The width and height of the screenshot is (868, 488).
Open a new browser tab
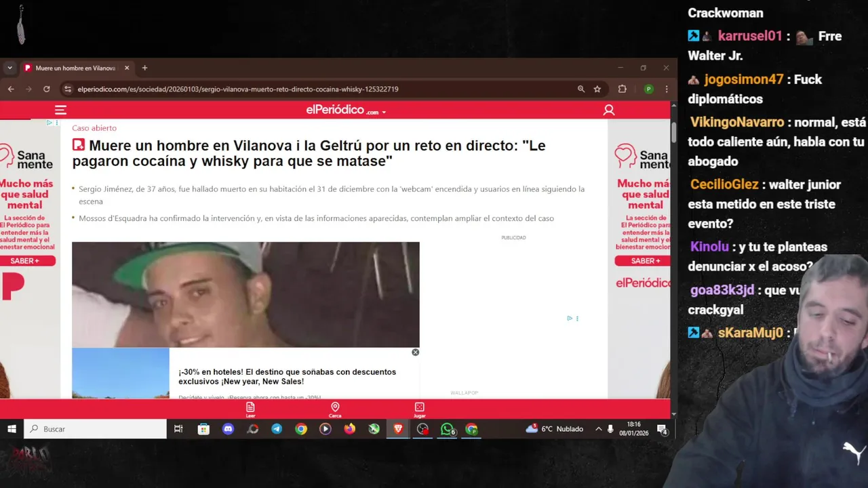pyautogui.click(x=144, y=68)
